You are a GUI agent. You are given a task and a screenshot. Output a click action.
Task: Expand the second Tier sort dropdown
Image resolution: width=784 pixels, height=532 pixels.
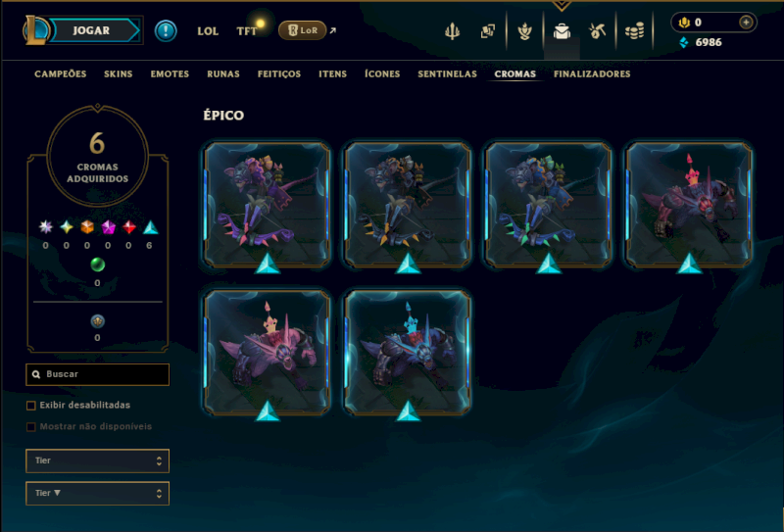point(97,493)
